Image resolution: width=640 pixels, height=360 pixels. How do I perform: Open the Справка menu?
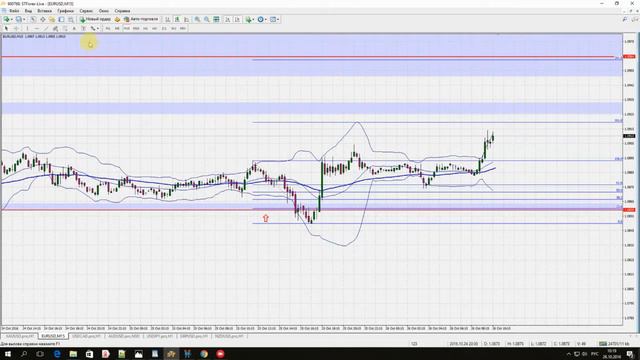click(122, 11)
